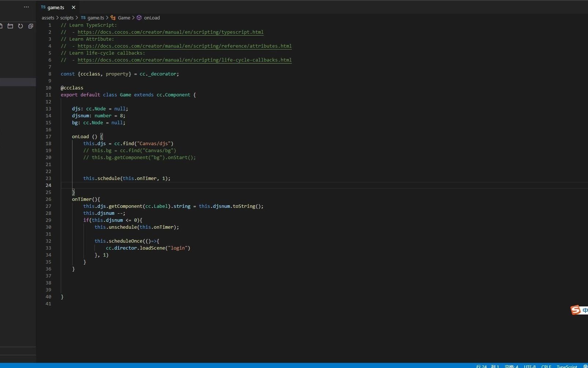The image size is (588, 368).
Task: Collapse all folders in explorer
Action: 31,26
